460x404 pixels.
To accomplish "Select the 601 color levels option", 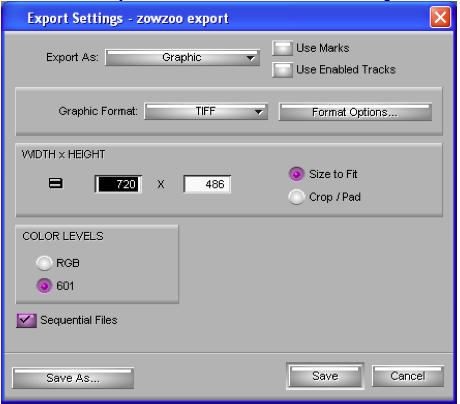I will pos(44,286).
